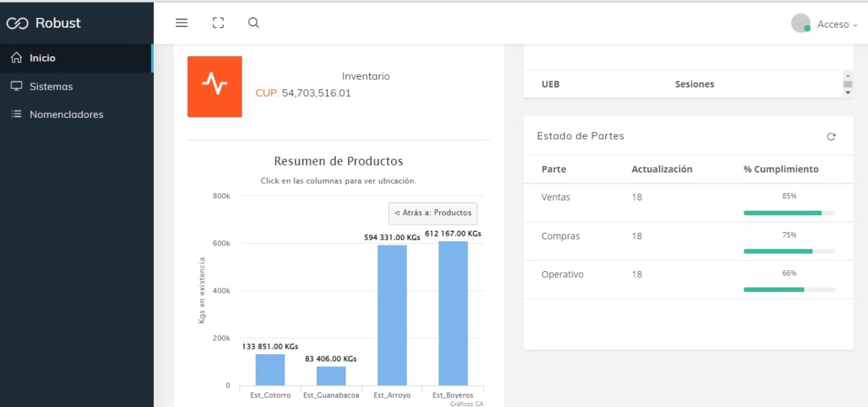The width and height of the screenshot is (868, 407).
Task: Click the Est_Guanabacoa chart bar
Action: click(331, 376)
